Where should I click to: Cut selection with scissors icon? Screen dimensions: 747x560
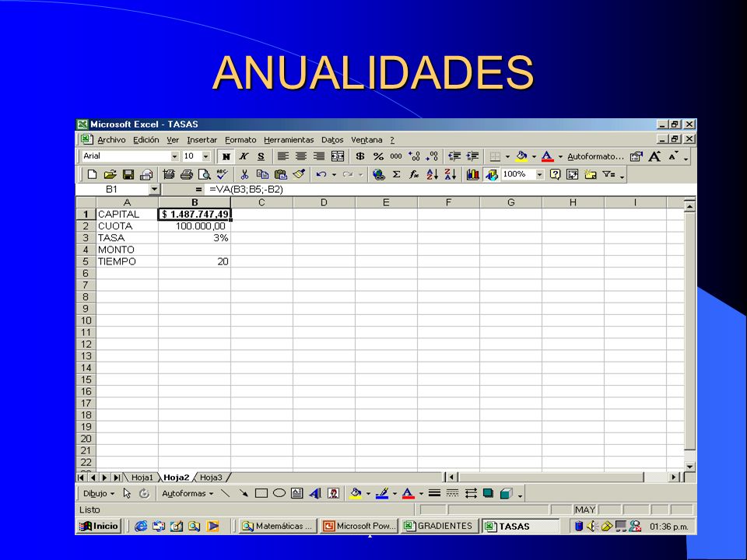[244, 174]
